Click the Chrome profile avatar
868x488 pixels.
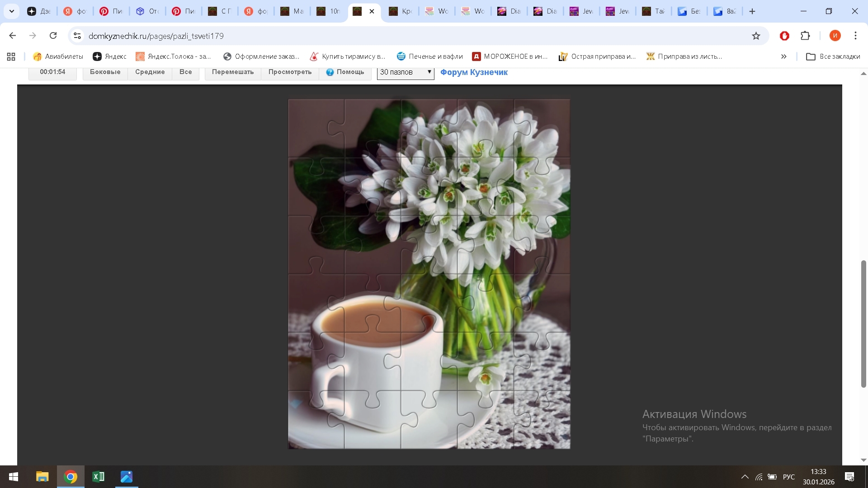click(835, 36)
